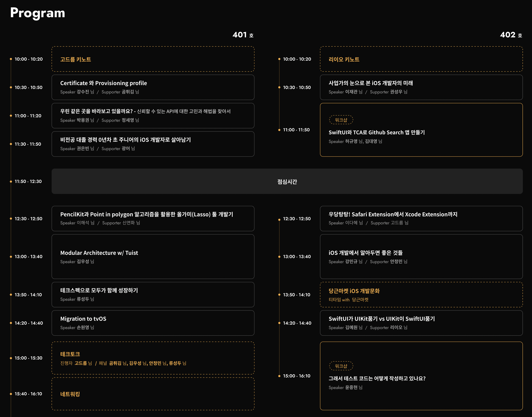Select the iOS 개발에서 알아두면 좋은 것들 session
Screen dimensions: 532x417
click(421, 256)
